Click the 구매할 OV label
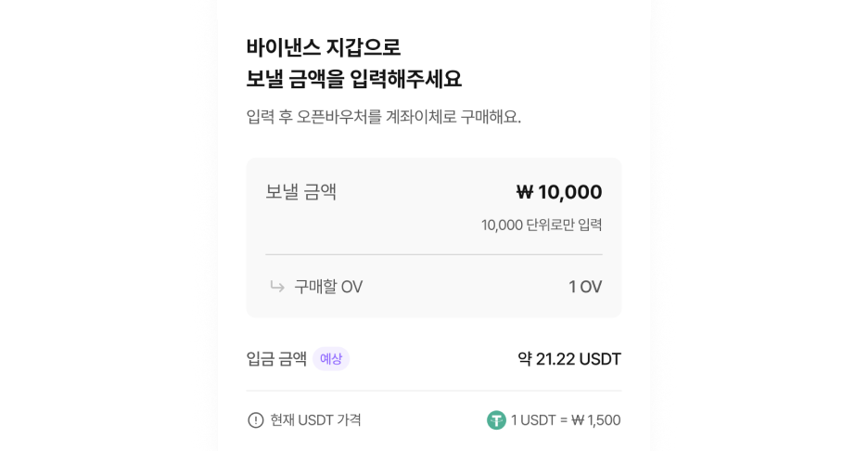Screen dimensions: 868x451 click(328, 287)
